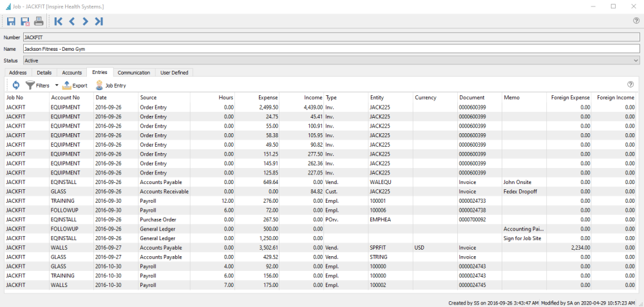Switch to the Details tab
This screenshot has width=644, height=307.
click(x=44, y=73)
